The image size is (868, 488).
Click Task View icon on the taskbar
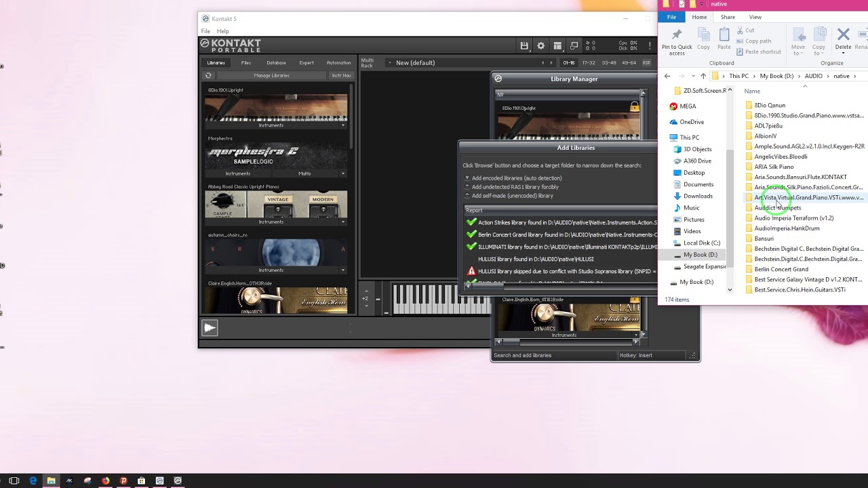14,481
